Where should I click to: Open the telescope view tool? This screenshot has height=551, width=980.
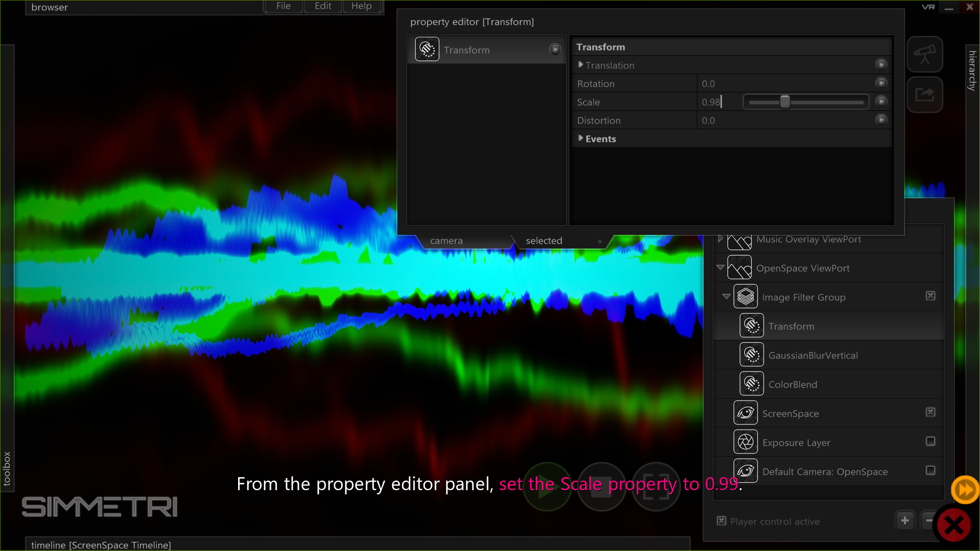(x=924, y=54)
